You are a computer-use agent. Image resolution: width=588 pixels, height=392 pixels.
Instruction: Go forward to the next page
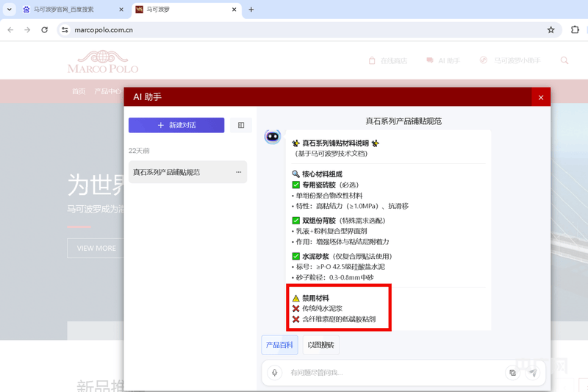(27, 30)
